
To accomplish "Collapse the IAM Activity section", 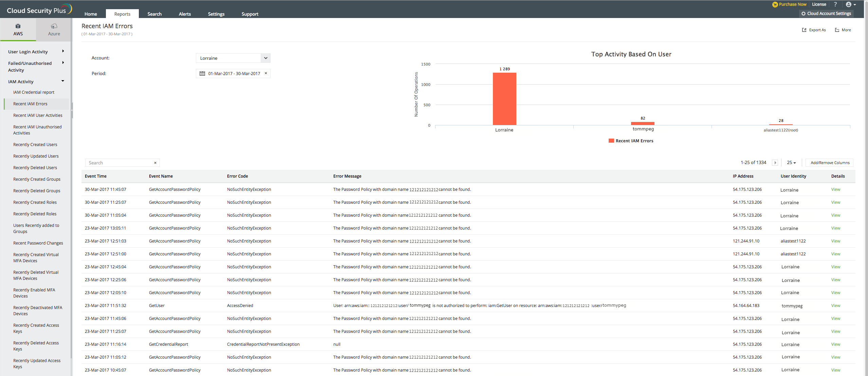I will (63, 81).
